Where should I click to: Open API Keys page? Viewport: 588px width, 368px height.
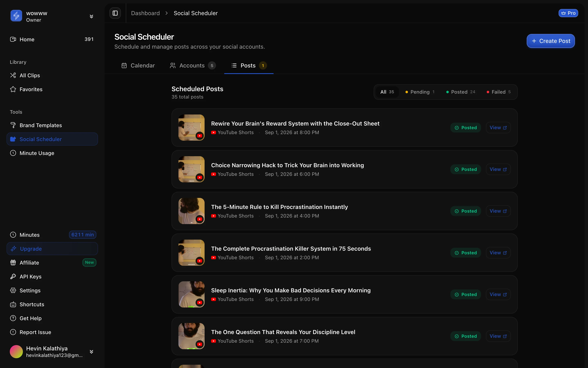(x=52, y=276)
